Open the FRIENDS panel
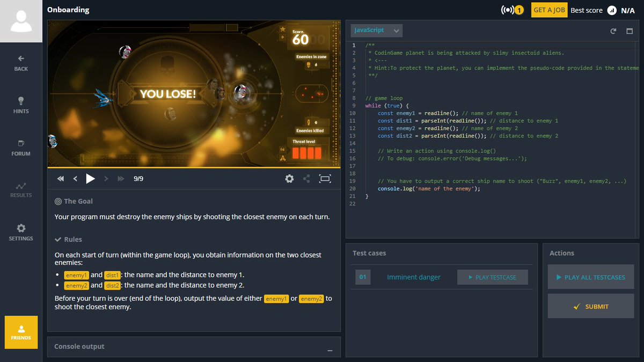 tap(21, 332)
